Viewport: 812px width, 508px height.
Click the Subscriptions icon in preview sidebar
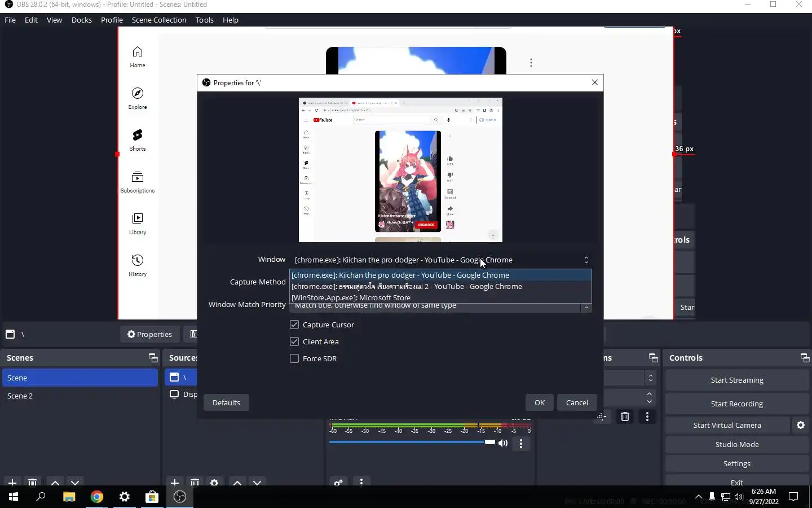(x=138, y=177)
